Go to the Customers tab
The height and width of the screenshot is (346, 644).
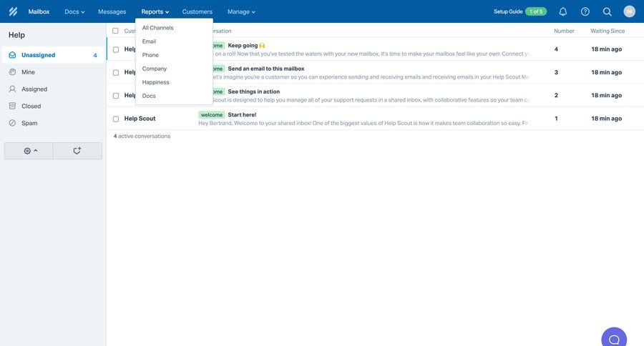tap(197, 11)
